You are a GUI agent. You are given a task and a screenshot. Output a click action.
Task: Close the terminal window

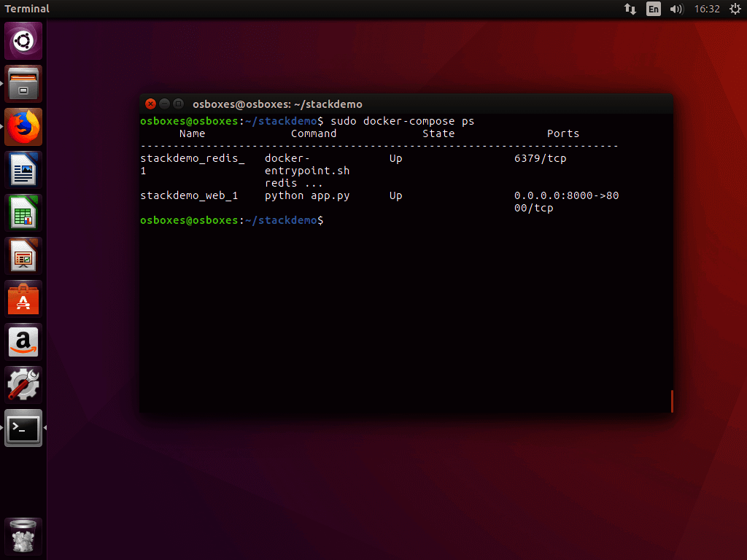[x=150, y=104]
